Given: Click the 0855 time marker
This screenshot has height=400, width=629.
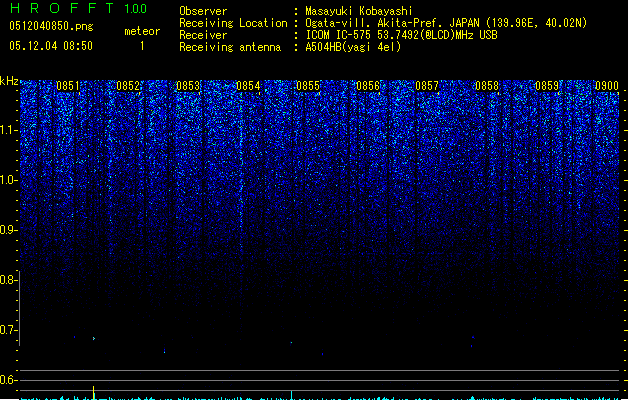Looking at the screenshot, I should click(x=308, y=86).
